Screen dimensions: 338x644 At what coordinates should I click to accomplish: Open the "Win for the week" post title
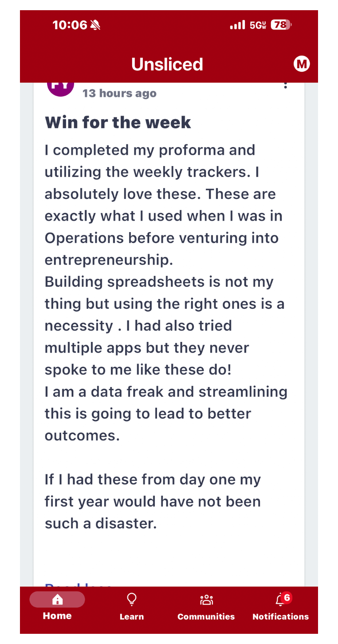[x=118, y=123]
